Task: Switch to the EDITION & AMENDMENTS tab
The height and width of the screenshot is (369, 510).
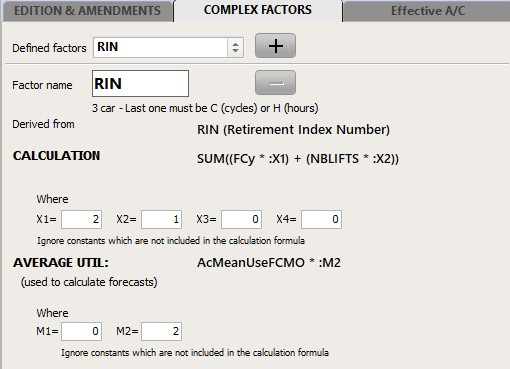Action: (87, 11)
